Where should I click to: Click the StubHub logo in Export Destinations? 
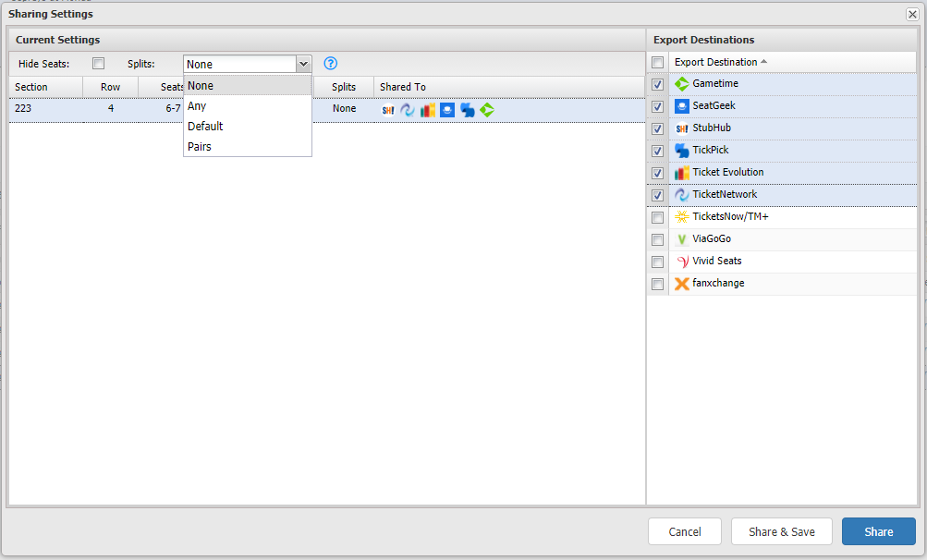682,128
